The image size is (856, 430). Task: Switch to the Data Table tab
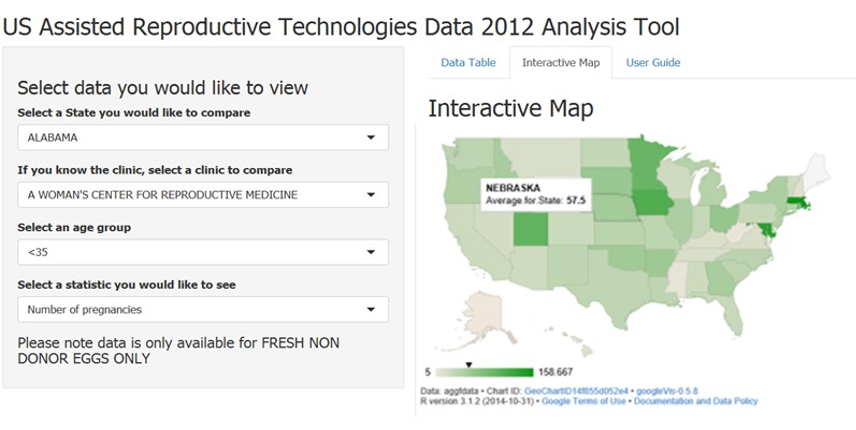point(468,63)
